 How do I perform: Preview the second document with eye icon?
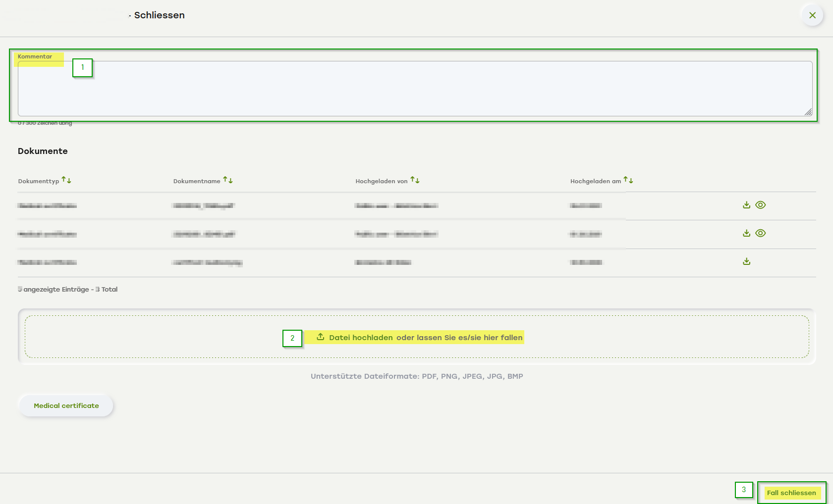click(761, 233)
